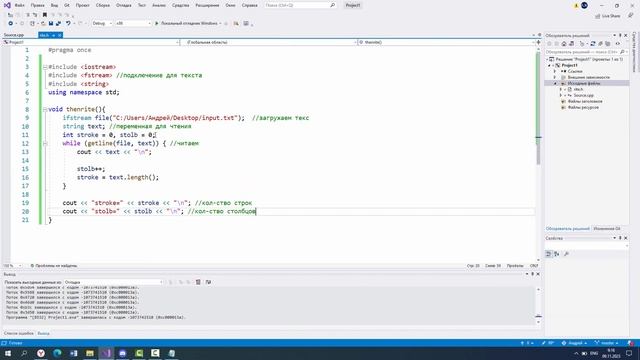Open the output source Отладка dropdown
The height and width of the screenshot is (360, 640).
coord(113,282)
